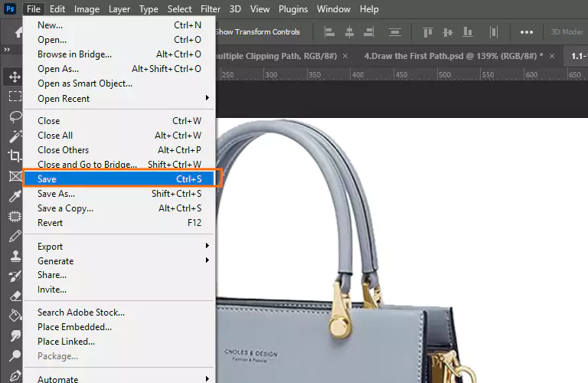The height and width of the screenshot is (383, 588).
Task: Select the Lasso tool
Action: pyautogui.click(x=15, y=116)
